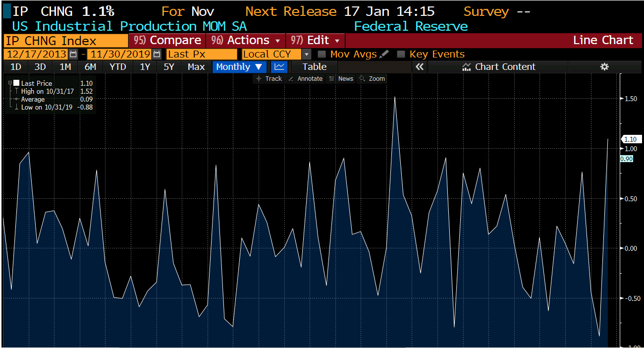Click the 11/30/2019 end date field
Screen dimensions: 644x348
[x=119, y=54]
